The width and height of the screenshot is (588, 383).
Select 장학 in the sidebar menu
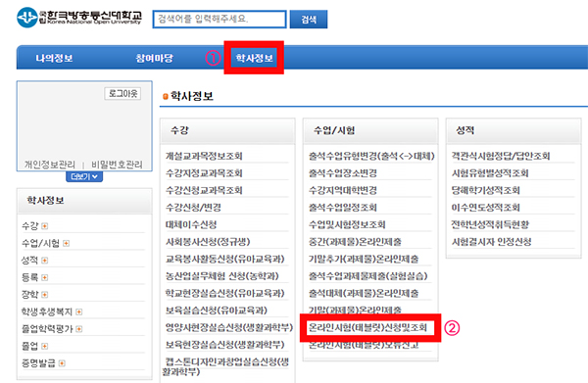click(x=30, y=294)
